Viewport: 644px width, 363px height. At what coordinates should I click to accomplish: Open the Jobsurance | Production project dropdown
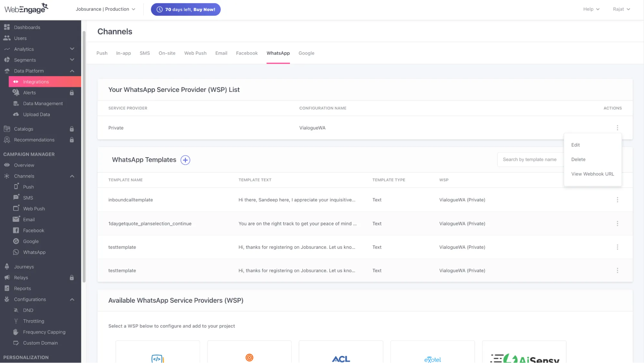click(105, 9)
